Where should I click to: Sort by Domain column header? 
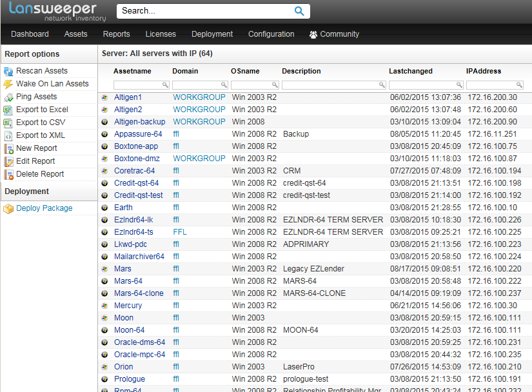(x=185, y=71)
